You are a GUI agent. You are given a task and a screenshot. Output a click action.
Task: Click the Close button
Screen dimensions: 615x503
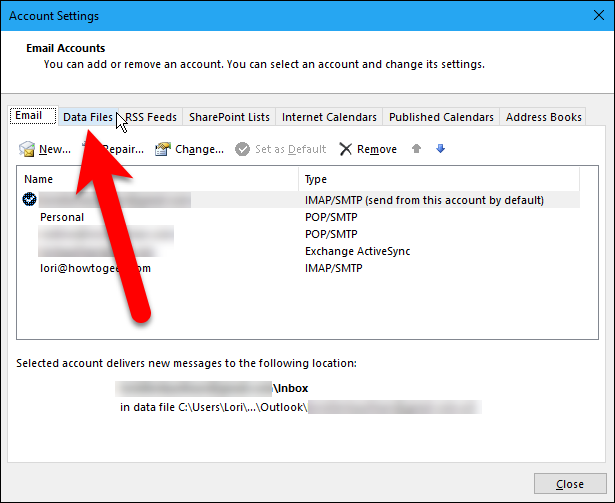[x=570, y=484]
